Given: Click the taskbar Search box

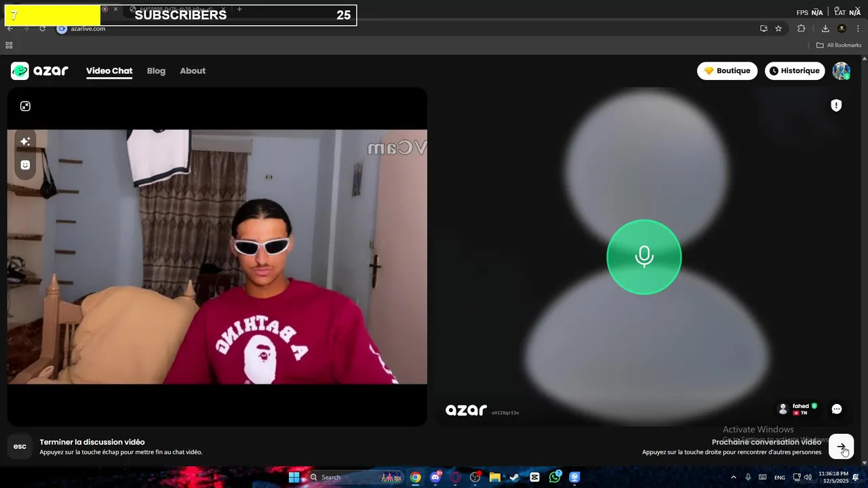Looking at the screenshot, I should coord(355,477).
